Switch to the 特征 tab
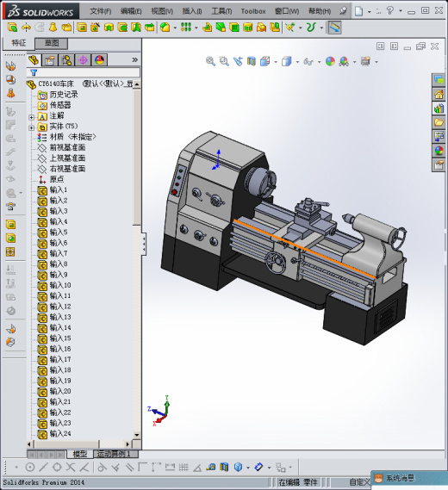448x490 pixels. (18, 43)
